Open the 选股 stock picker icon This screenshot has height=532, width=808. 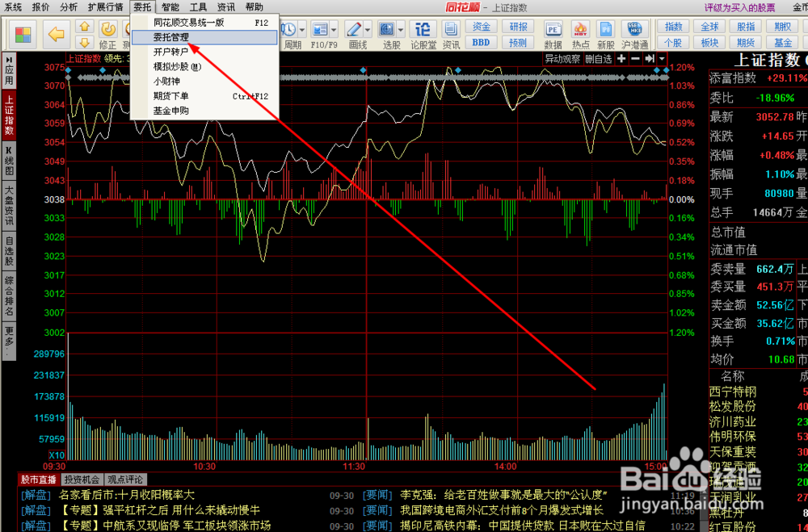[x=386, y=29]
